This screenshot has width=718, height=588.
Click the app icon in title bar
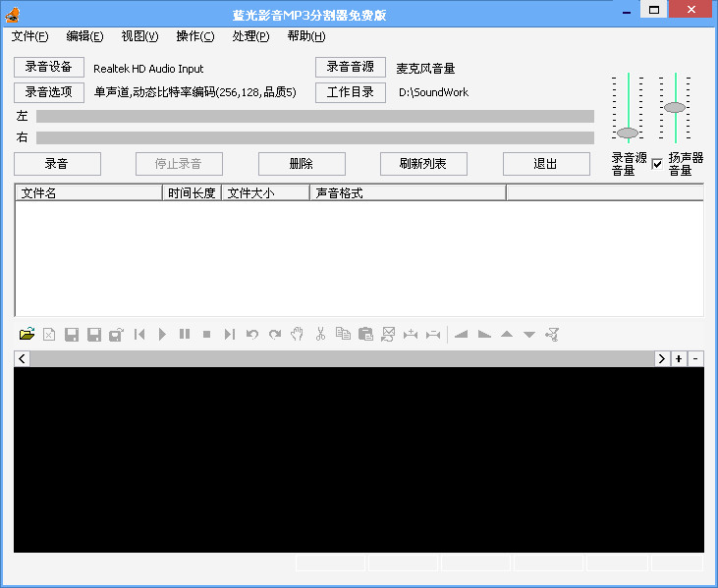(x=13, y=15)
